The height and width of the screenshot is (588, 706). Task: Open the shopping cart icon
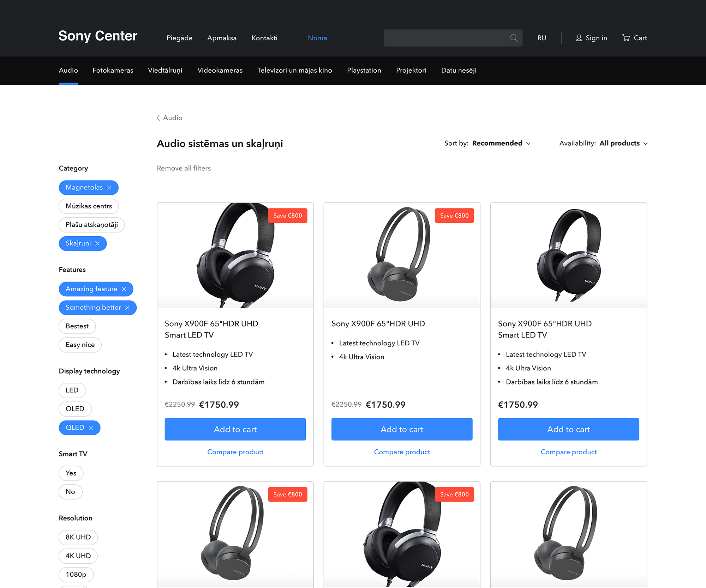coord(626,38)
